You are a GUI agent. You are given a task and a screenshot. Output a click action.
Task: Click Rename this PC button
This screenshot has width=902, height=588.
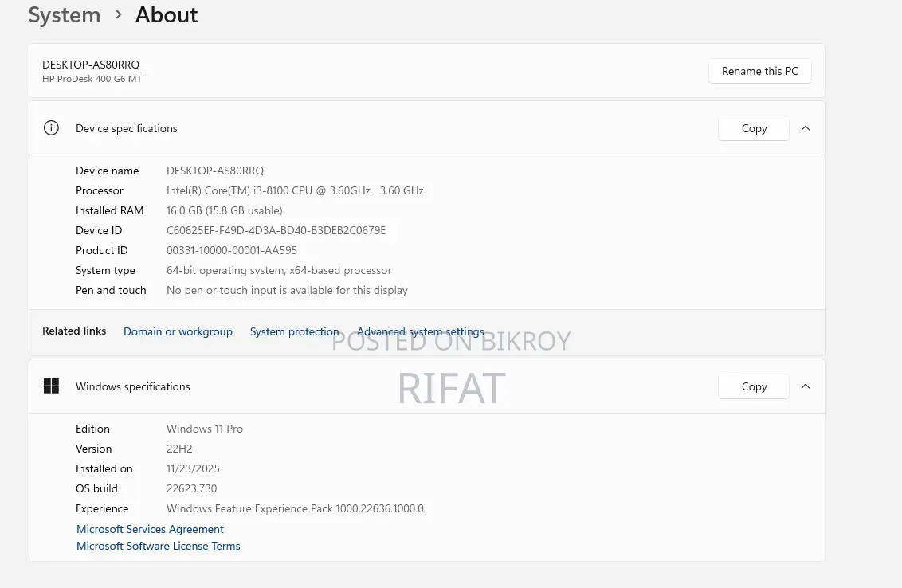click(x=760, y=71)
